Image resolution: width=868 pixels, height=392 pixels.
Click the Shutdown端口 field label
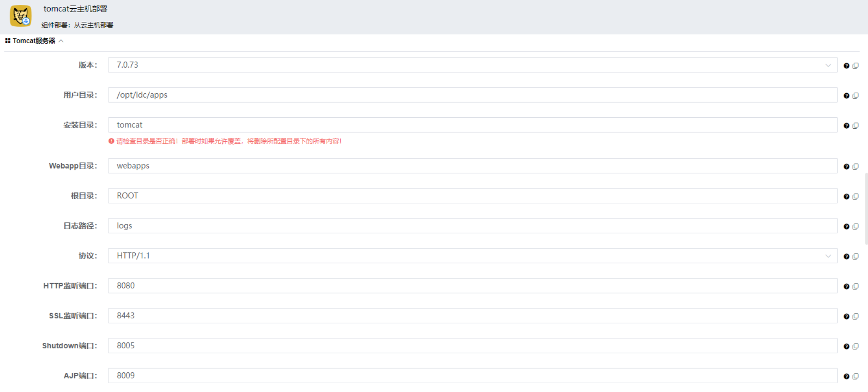[x=70, y=346]
